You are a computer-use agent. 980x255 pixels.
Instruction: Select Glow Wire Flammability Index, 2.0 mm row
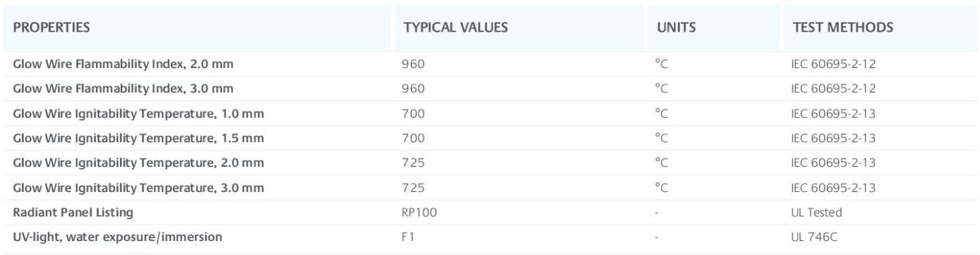pos(490,64)
